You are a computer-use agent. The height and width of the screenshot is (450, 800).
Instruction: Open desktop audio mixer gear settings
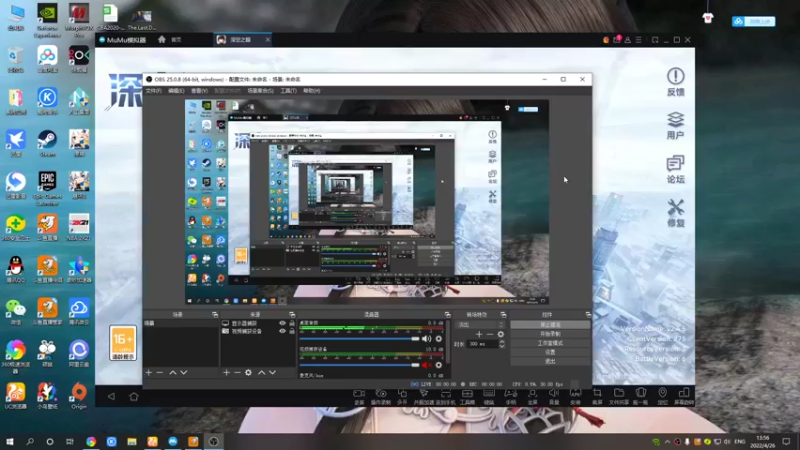[438, 339]
